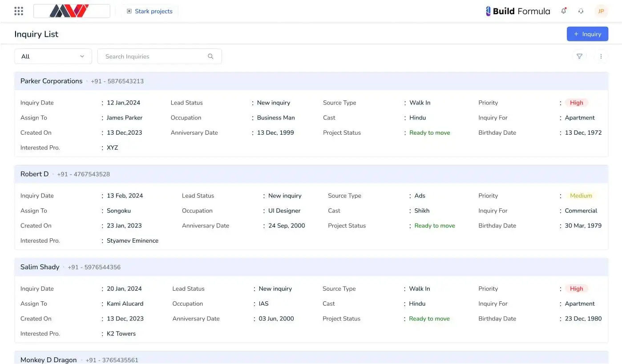Click the notification bell icon
This screenshot has height=364, width=622.
tap(564, 11)
